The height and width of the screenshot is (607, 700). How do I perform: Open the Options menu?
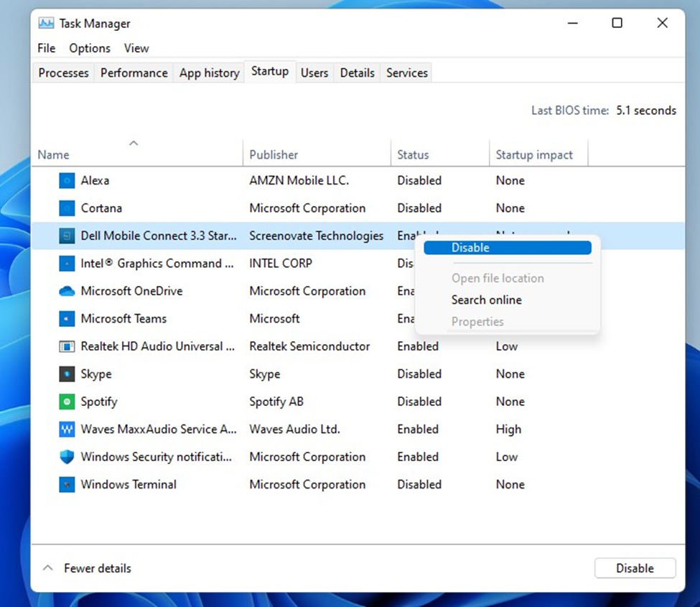(x=90, y=48)
